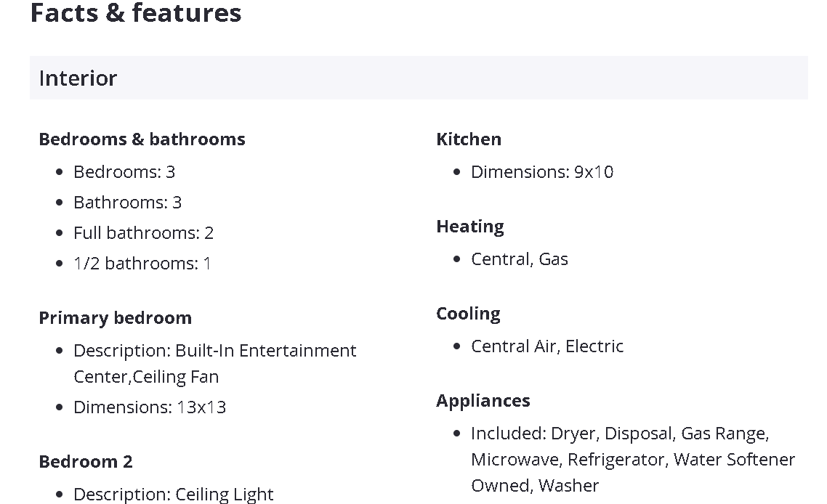The height and width of the screenshot is (504, 827).
Task: Click the Bedrooms: 3 list item
Action: click(124, 172)
